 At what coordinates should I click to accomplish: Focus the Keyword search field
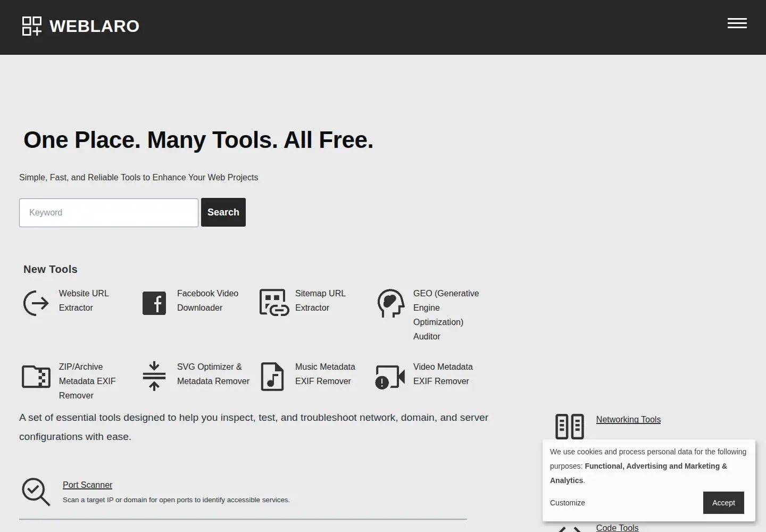[x=109, y=213]
